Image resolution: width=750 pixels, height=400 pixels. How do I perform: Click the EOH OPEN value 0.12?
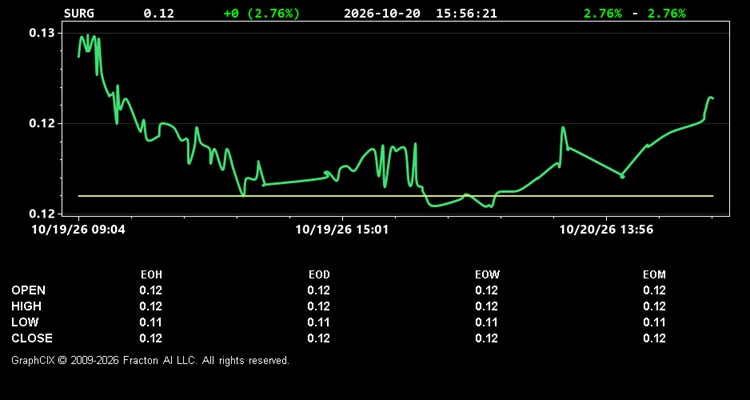pos(151,290)
